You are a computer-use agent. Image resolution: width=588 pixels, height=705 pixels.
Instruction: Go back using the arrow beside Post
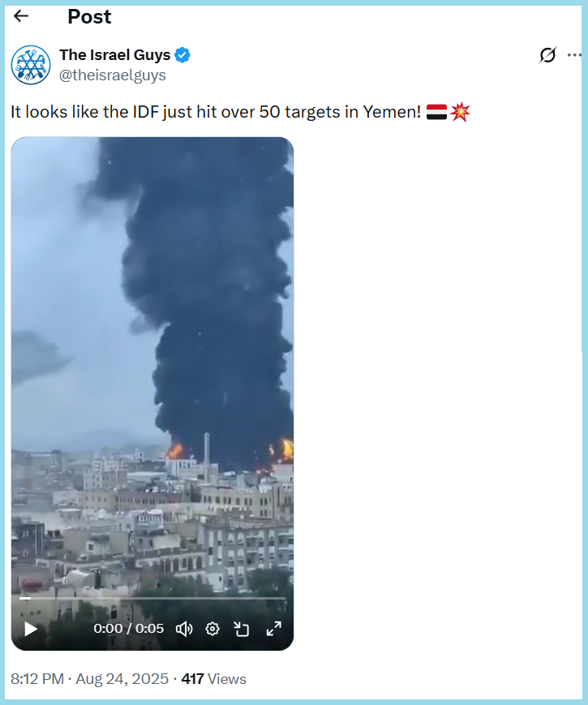click(x=21, y=16)
